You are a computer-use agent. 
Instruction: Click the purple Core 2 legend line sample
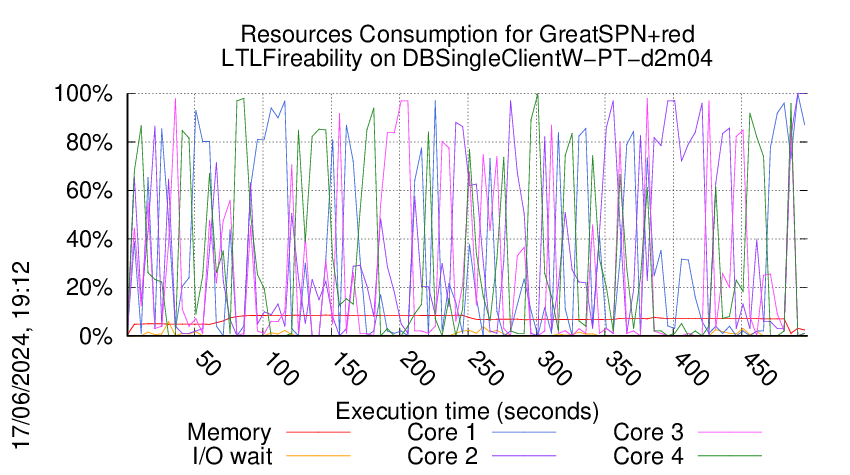524,456
